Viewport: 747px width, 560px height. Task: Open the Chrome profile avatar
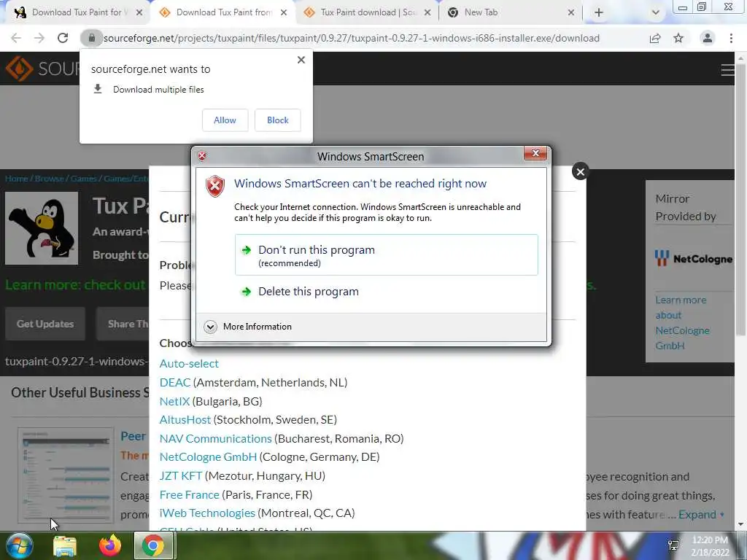[x=708, y=38]
